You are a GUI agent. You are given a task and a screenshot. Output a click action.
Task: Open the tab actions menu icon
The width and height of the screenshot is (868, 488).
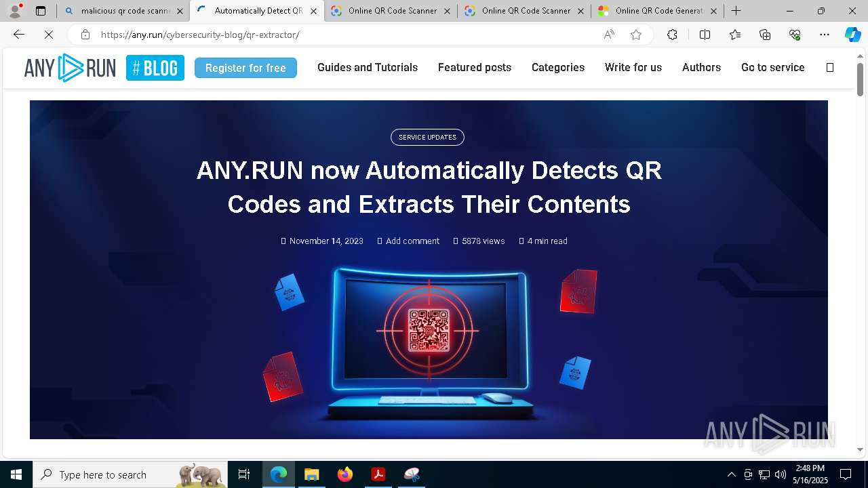[41, 11]
